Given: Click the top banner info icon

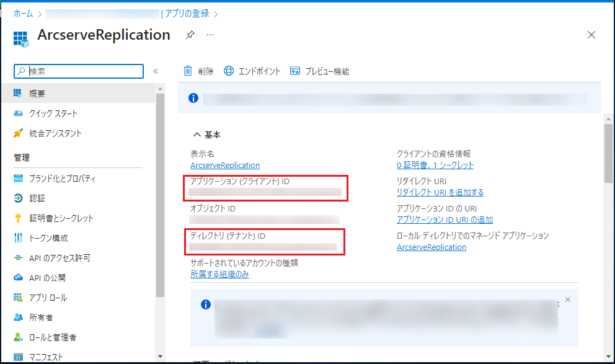Looking at the screenshot, I should click(193, 98).
